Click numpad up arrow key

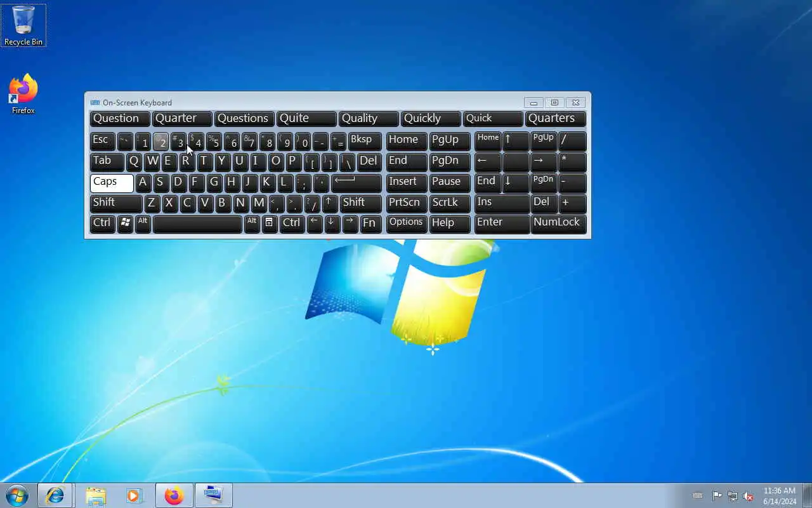pyautogui.click(x=516, y=141)
